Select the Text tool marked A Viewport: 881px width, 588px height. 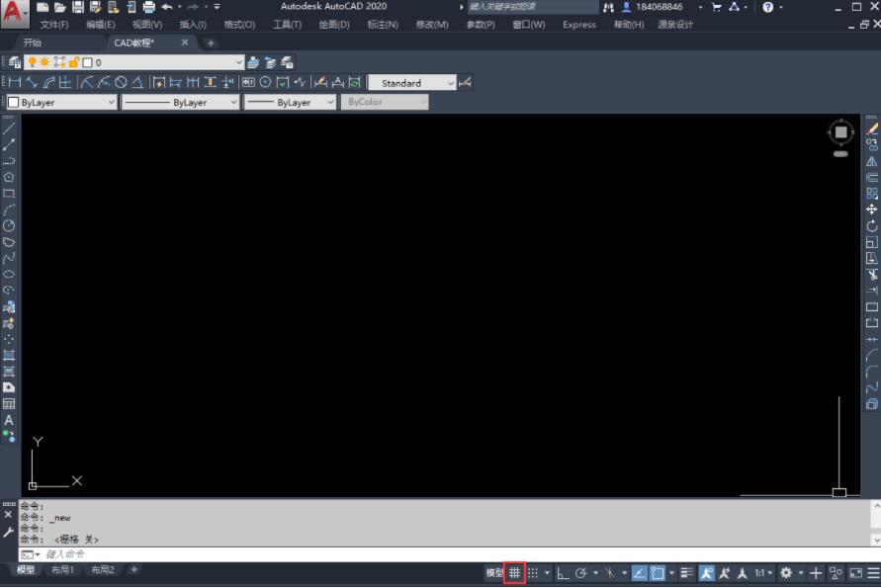point(9,420)
